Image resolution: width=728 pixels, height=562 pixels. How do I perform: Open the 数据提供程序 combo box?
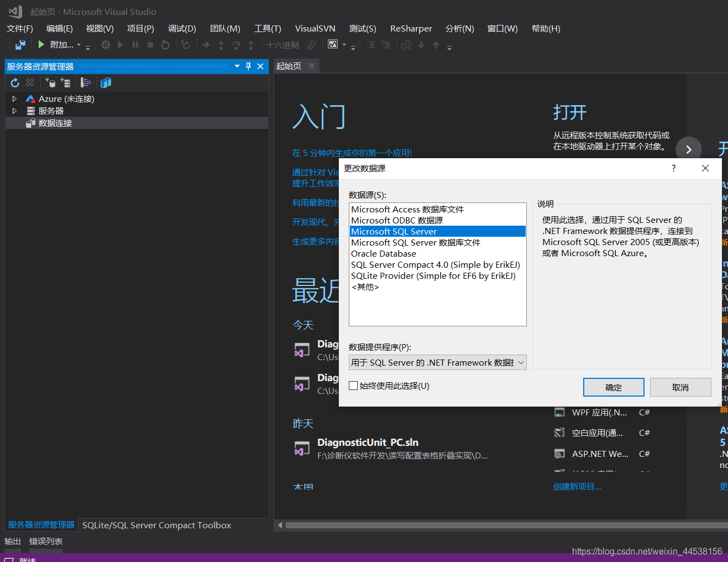[438, 362]
